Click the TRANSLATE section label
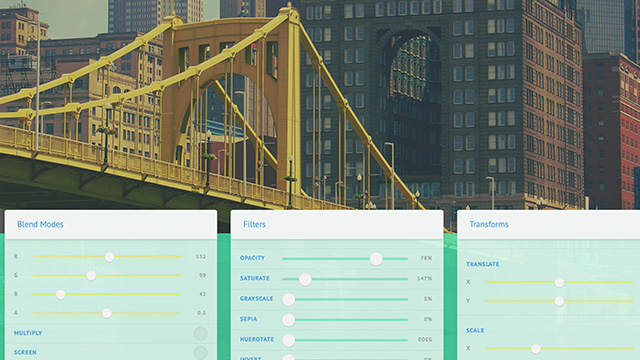This screenshot has width=640, height=360. point(482,264)
